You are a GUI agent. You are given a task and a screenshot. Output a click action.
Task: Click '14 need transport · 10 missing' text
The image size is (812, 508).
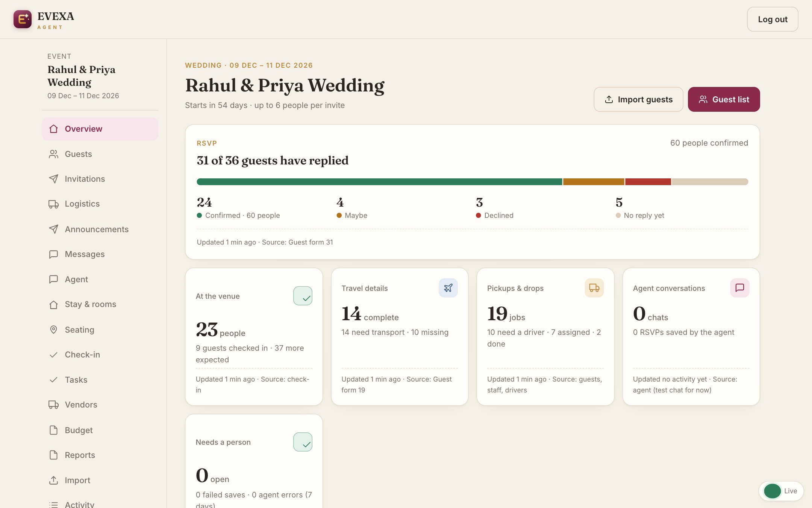coord(395,332)
